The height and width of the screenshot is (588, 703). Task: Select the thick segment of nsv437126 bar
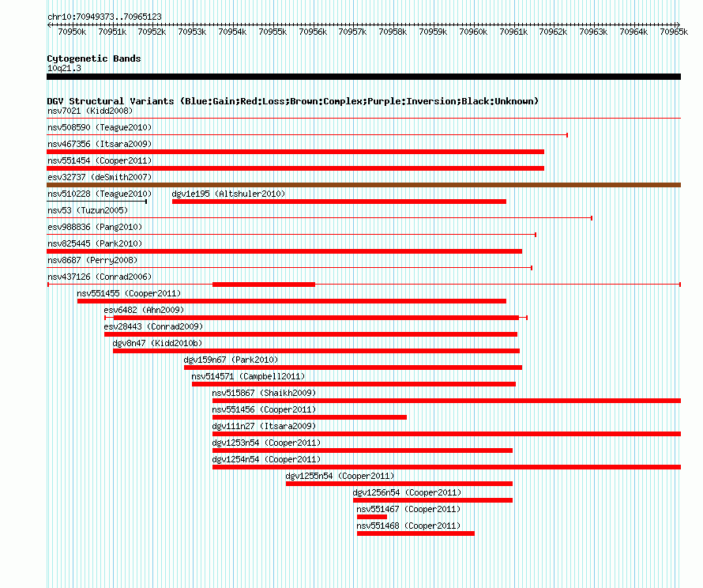(x=264, y=285)
